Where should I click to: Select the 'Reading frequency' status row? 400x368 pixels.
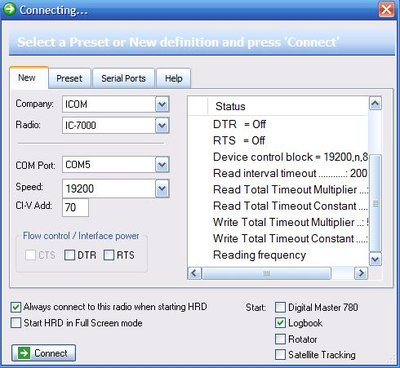pos(278,255)
